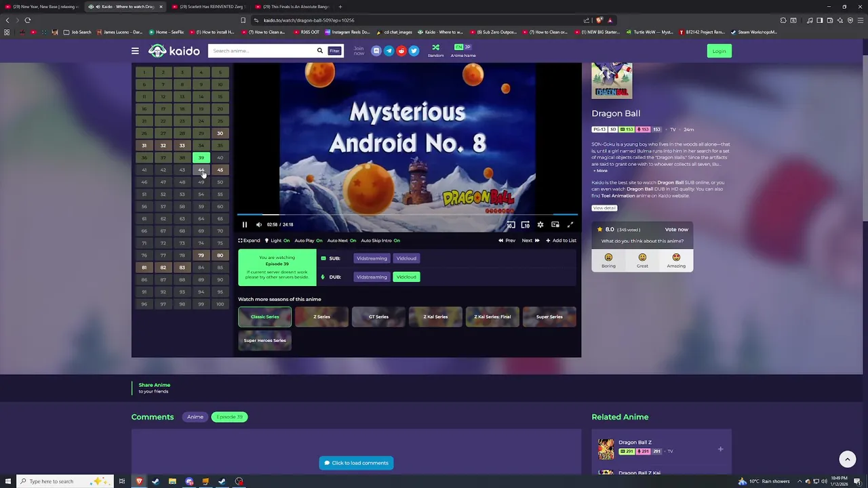868x488 pixels.
Task: Open the Telegram channel icon
Action: [x=389, y=51]
